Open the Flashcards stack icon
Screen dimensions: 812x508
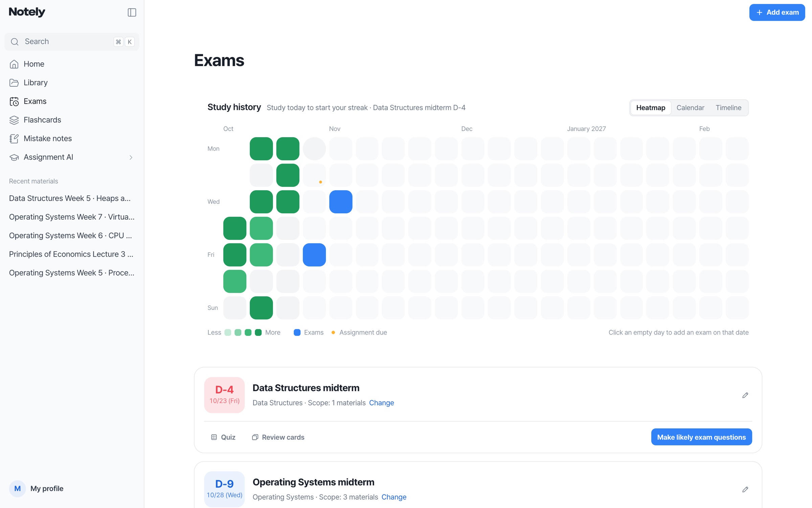14,120
